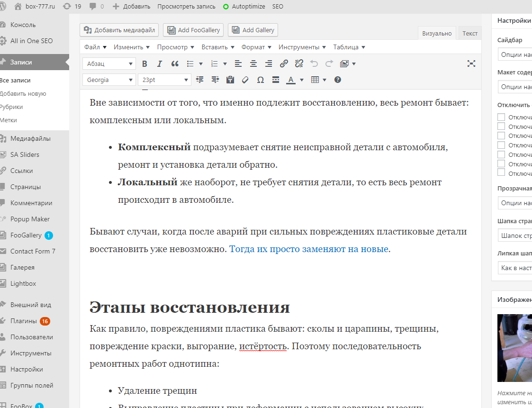Open Autoptimize in admin bar
This screenshot has width=532, height=408.
click(x=244, y=7)
